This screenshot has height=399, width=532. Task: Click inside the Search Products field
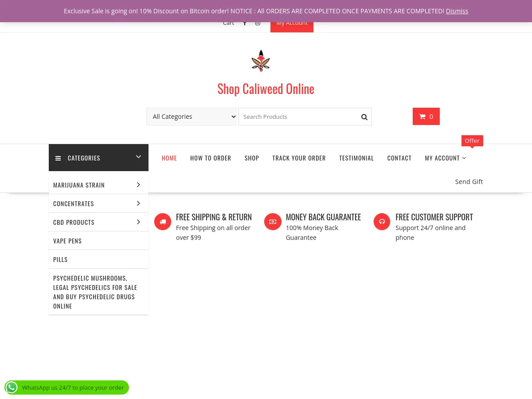(x=297, y=117)
